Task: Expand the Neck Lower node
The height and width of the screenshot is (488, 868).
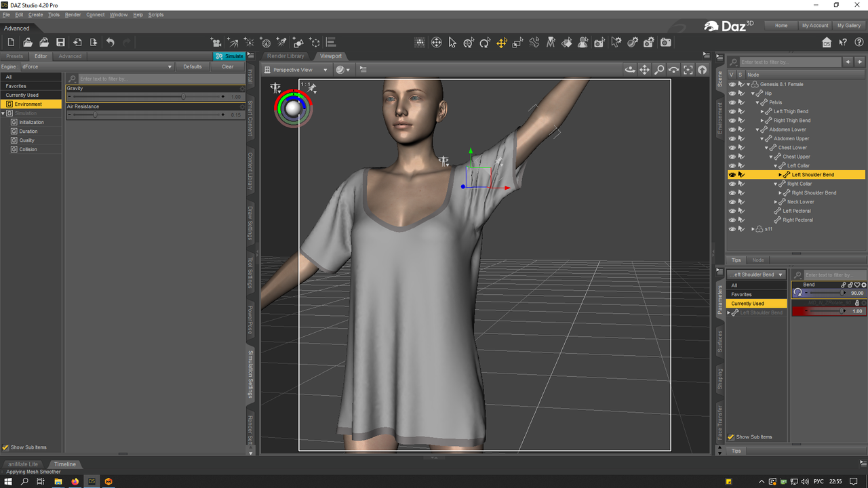Action: coord(776,202)
